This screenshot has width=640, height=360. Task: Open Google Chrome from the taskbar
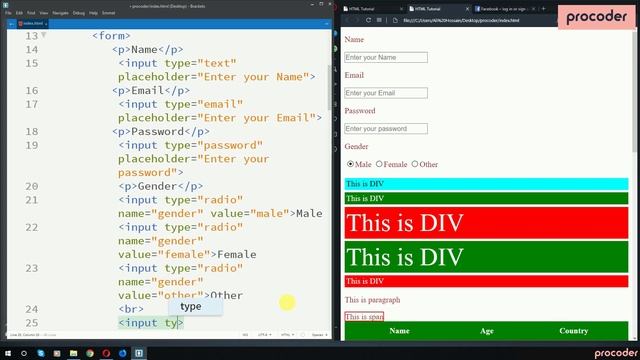click(x=90, y=353)
